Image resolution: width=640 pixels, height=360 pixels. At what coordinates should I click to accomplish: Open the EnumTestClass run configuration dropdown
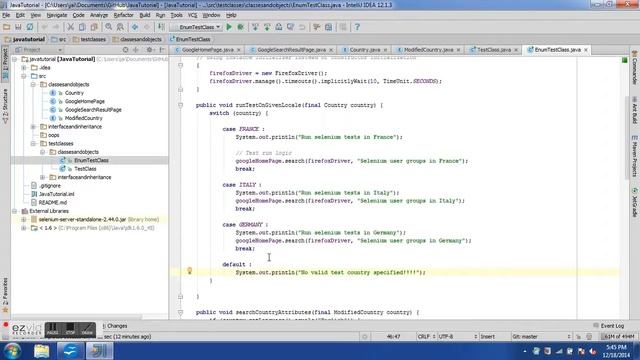tap(197, 27)
